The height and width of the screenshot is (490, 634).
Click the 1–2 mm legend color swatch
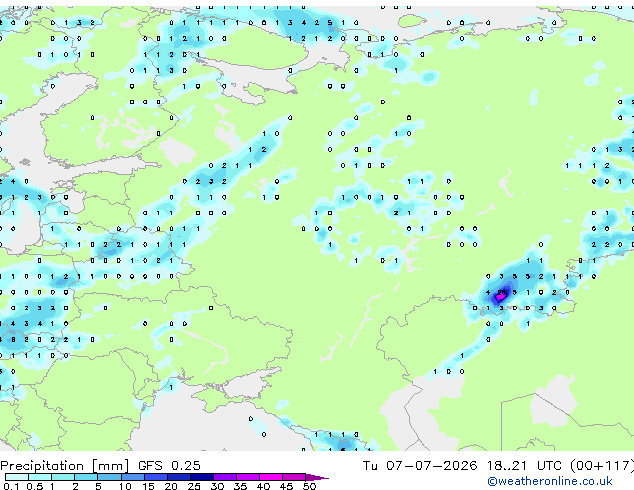coord(63,477)
